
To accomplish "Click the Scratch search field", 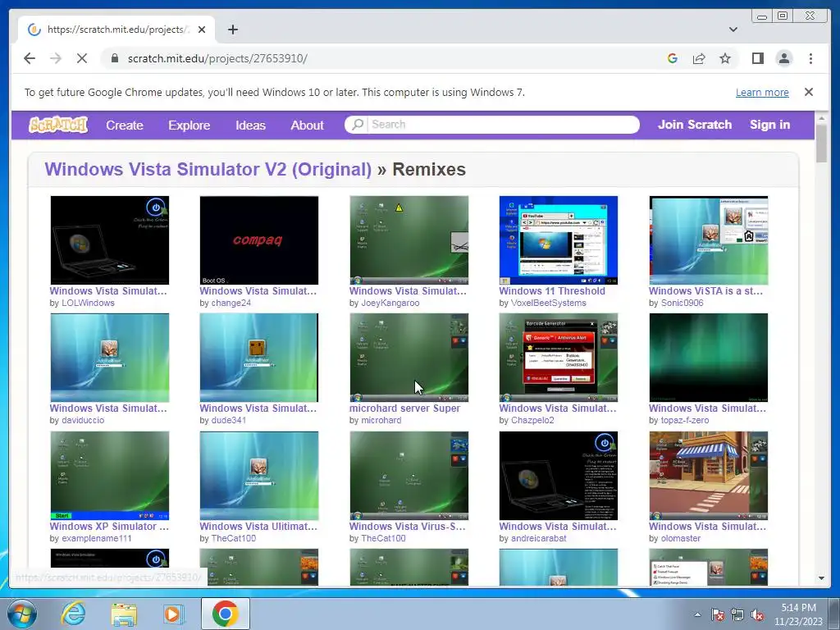I will pos(503,125).
